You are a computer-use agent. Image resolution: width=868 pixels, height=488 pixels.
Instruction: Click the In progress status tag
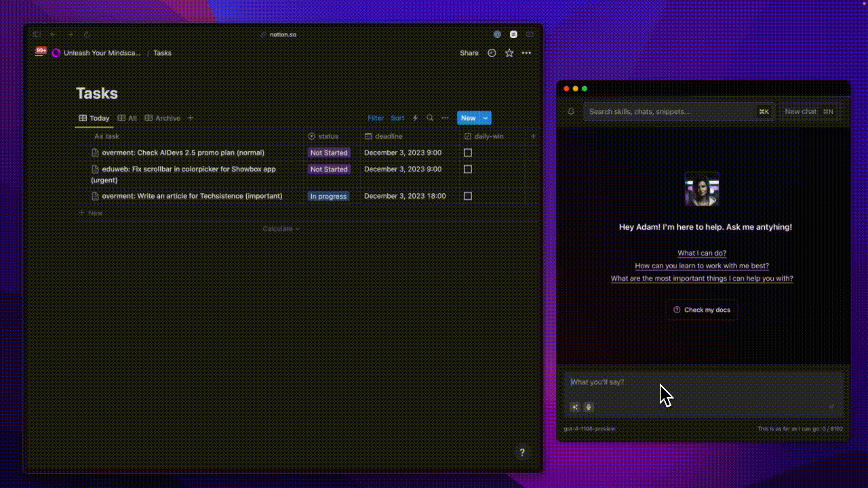[x=328, y=196]
